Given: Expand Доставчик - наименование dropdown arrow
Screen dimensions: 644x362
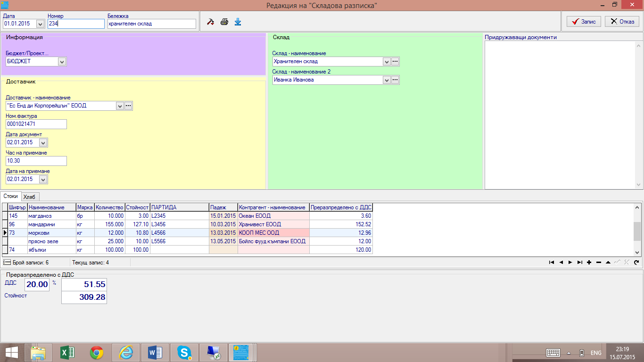Looking at the screenshot, I should 119,106.
